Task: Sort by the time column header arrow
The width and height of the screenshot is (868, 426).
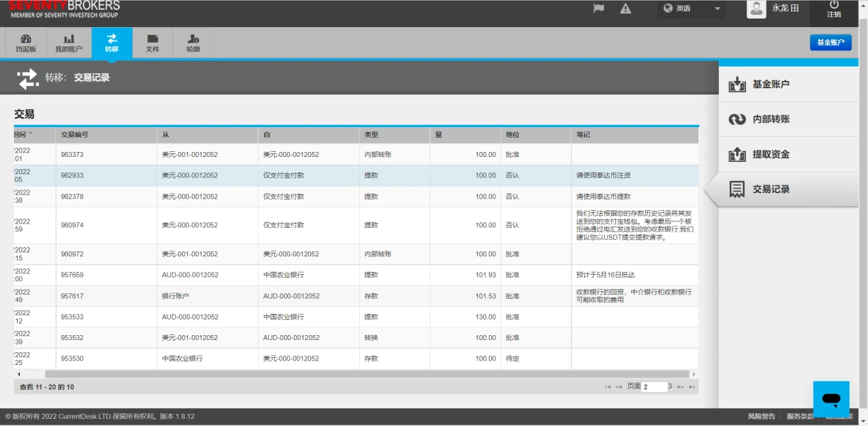Action: (x=31, y=134)
